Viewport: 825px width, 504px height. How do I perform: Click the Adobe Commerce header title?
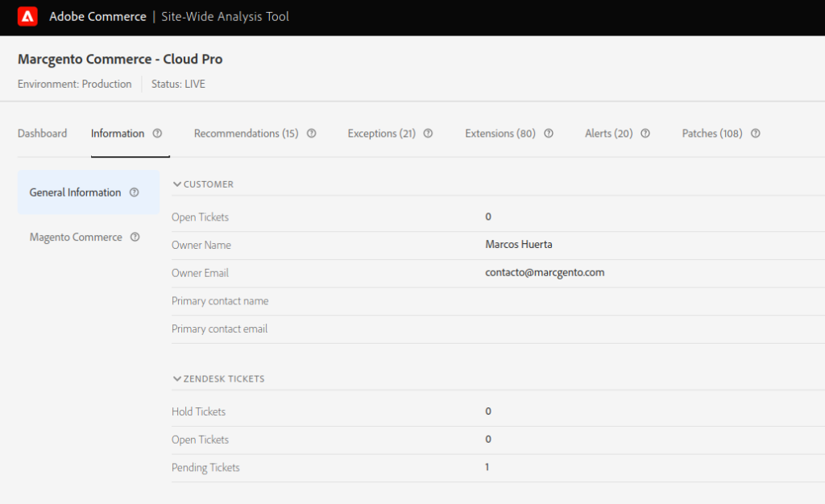click(x=97, y=17)
